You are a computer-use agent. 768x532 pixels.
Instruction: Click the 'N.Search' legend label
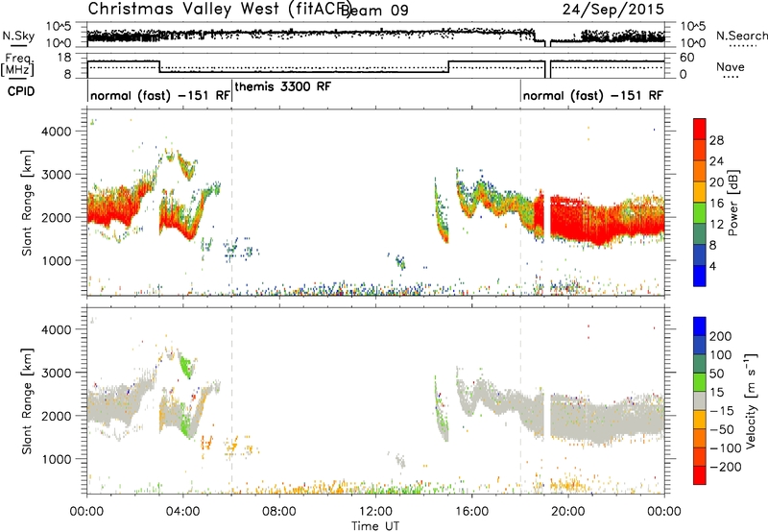pyautogui.click(x=741, y=36)
